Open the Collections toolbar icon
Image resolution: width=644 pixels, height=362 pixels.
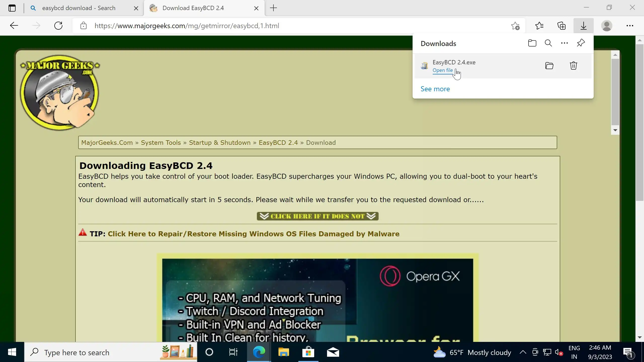coord(561,26)
